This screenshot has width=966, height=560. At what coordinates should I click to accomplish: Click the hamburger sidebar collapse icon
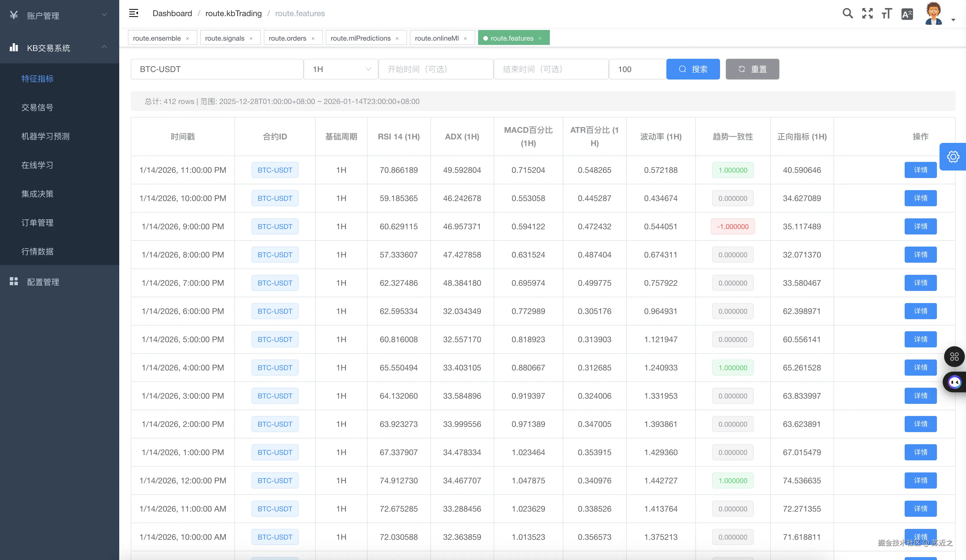[133, 14]
